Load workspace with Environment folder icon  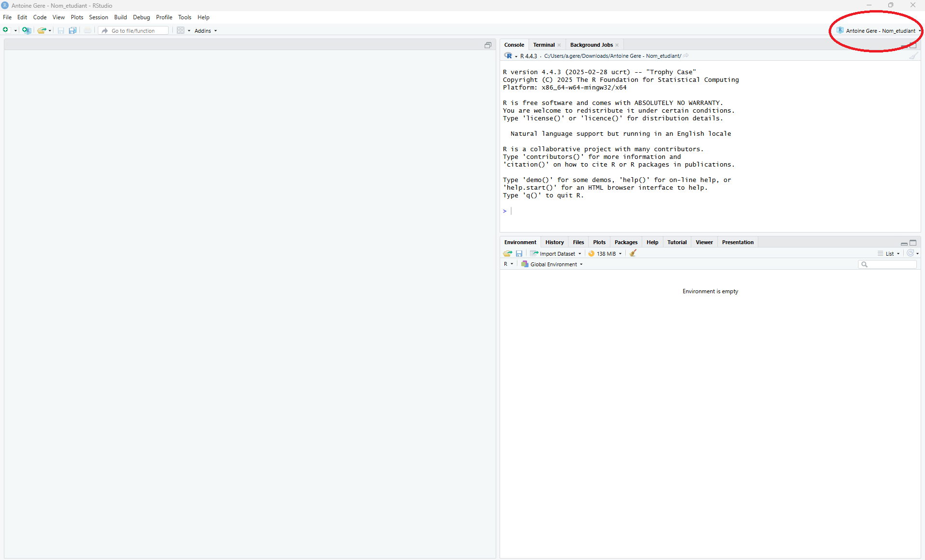point(507,253)
